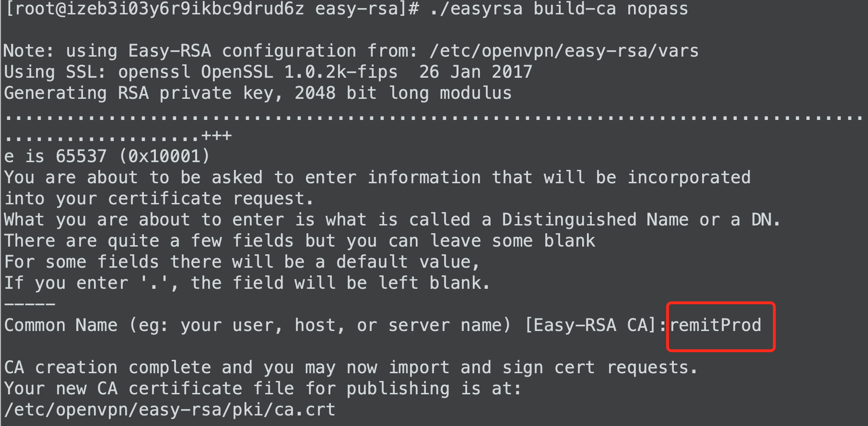
Task: Click the /etc/openvpn/easy-rsa/pki/ca.crt file path
Action: [170, 410]
